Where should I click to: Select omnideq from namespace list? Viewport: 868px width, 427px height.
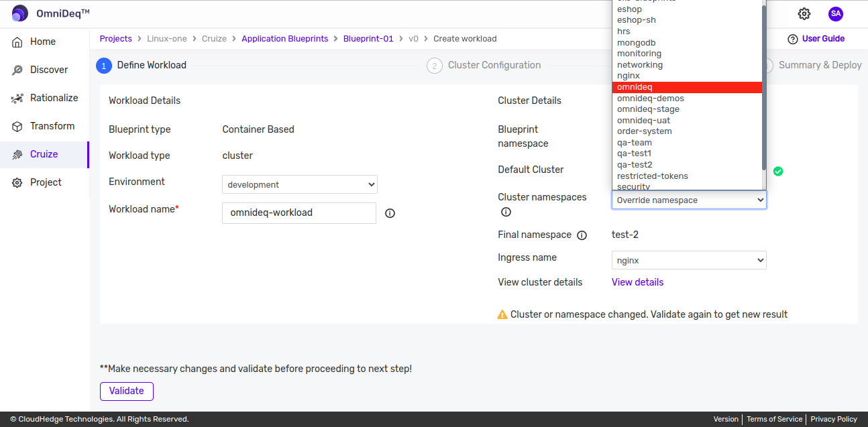[688, 87]
